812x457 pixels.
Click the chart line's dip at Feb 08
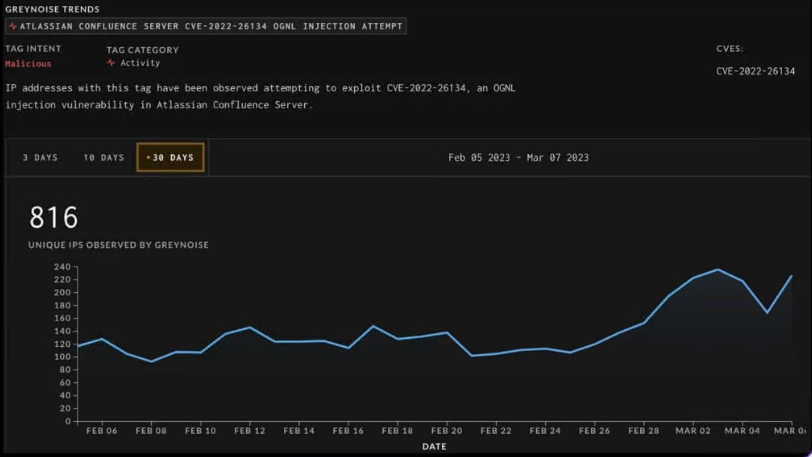click(151, 361)
